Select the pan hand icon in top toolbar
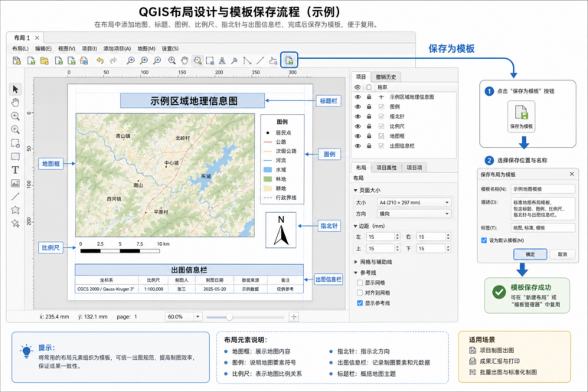The width and height of the screenshot is (588, 392). coord(184,60)
